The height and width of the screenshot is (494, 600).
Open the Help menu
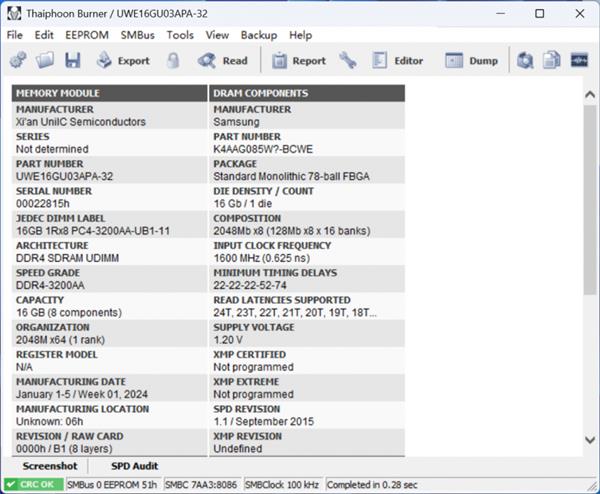coord(300,35)
